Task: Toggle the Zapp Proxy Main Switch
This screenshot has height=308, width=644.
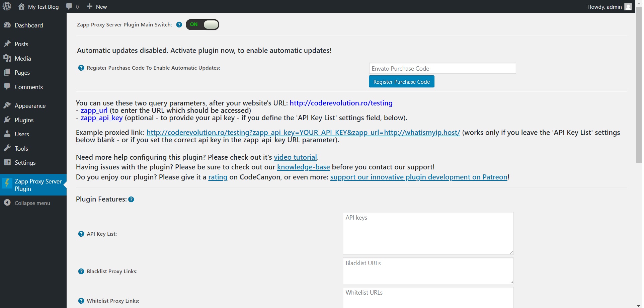Action: tap(203, 24)
